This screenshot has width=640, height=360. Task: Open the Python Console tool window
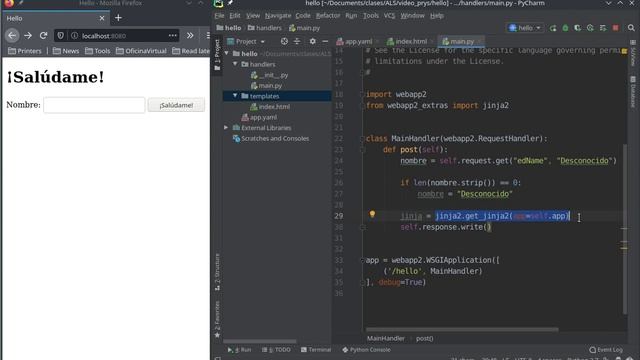[x=367, y=350]
